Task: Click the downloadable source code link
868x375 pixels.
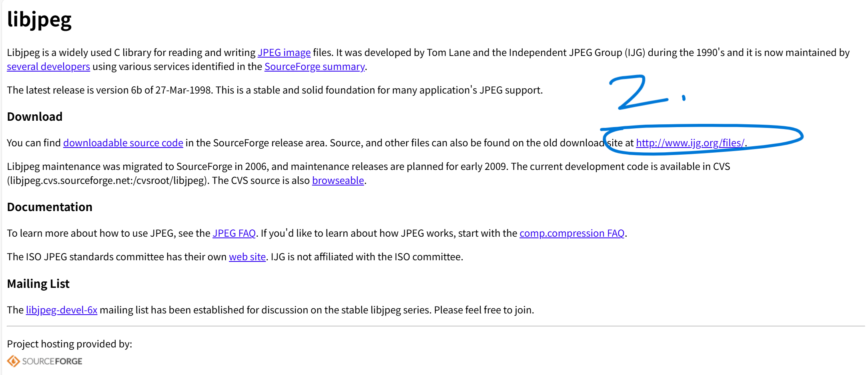Action: [x=123, y=143]
